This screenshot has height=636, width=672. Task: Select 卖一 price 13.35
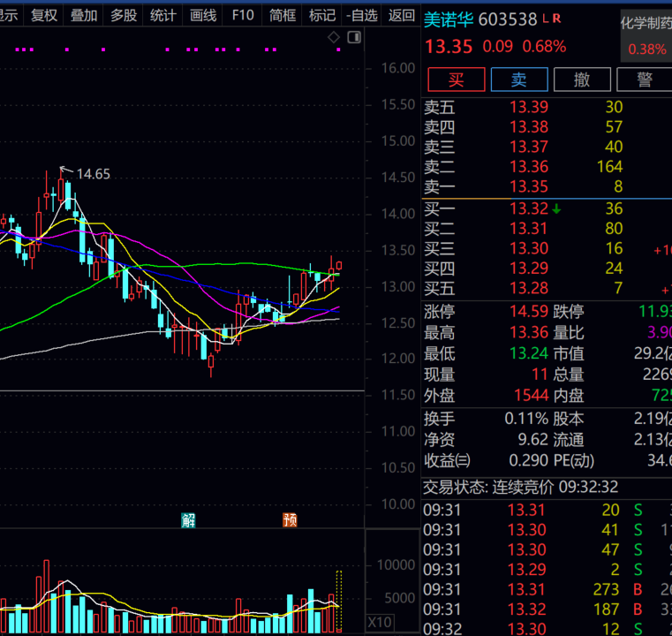529,186
